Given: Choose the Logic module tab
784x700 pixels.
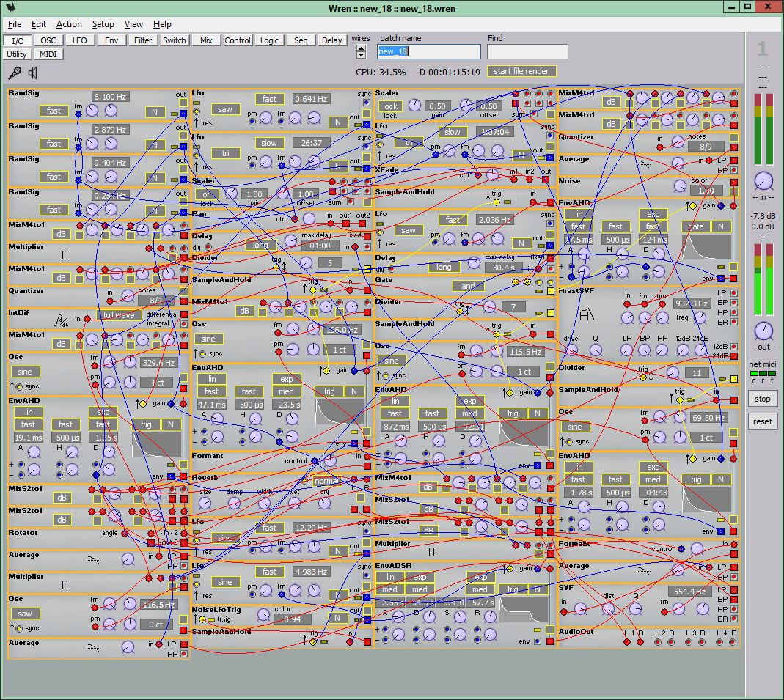Looking at the screenshot, I should click(269, 40).
